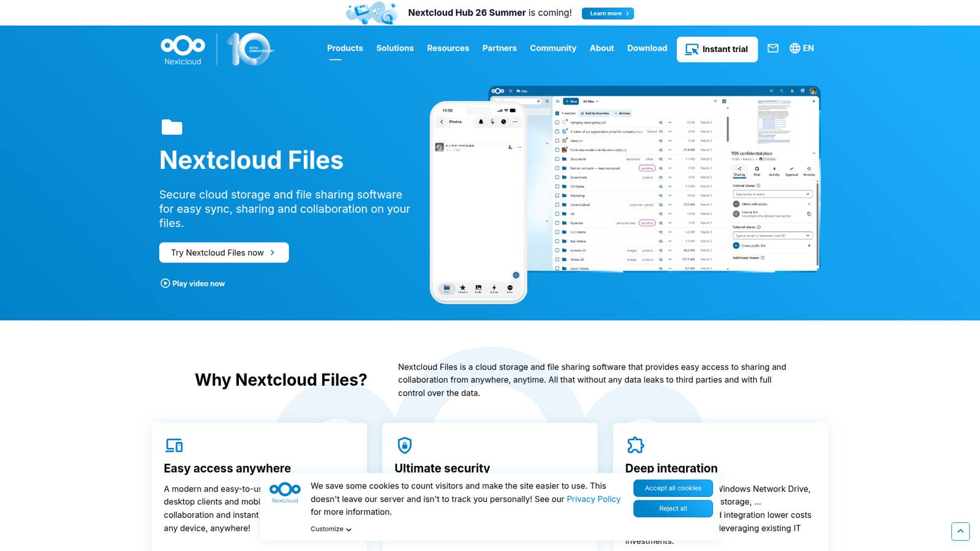This screenshot has height=551, width=980.
Task: Click the shield icon for Ultimate security
Action: [x=405, y=445]
